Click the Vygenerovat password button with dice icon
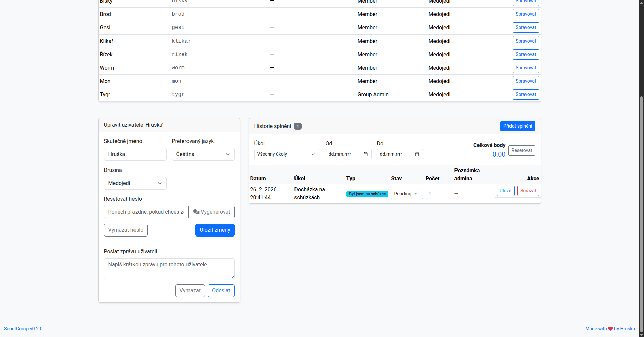 pos(211,212)
